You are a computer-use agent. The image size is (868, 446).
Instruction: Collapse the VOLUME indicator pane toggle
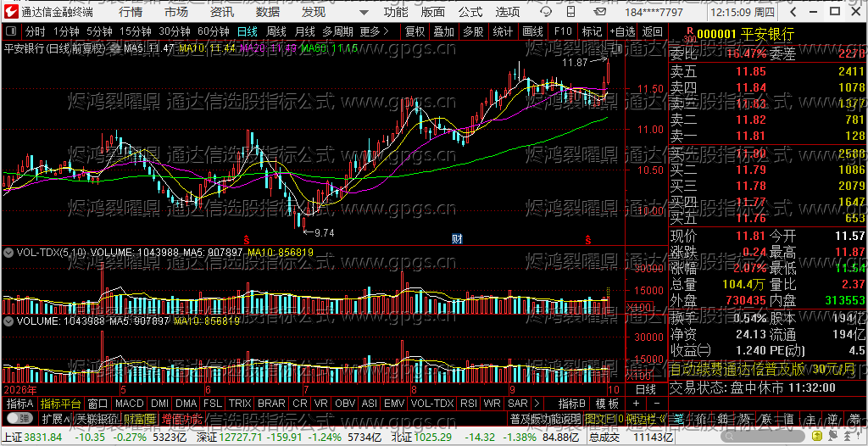[x=8, y=321]
